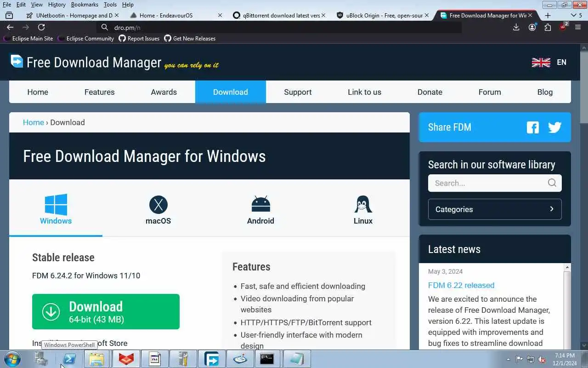Click the uBlock Origin toolbar icon
The width and height of the screenshot is (588, 368).
tap(563, 27)
